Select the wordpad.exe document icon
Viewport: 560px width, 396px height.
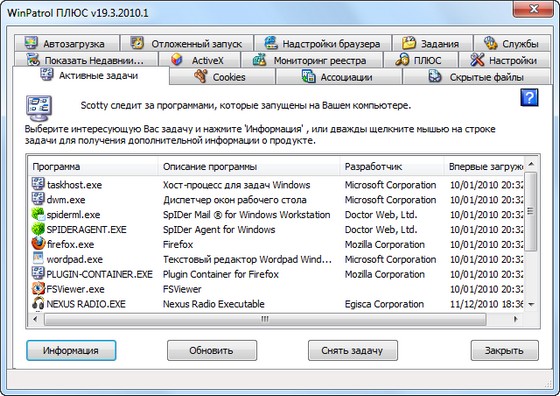[38, 259]
